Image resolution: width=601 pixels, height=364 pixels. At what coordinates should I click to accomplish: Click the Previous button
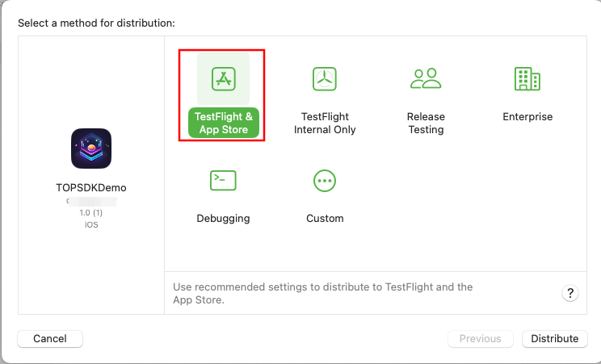tap(481, 339)
